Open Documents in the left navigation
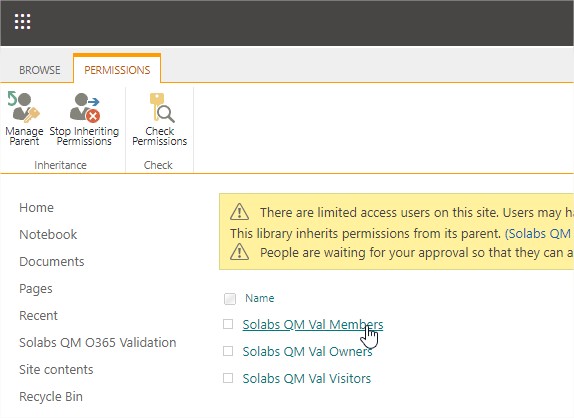The height and width of the screenshot is (418, 574). point(52,262)
